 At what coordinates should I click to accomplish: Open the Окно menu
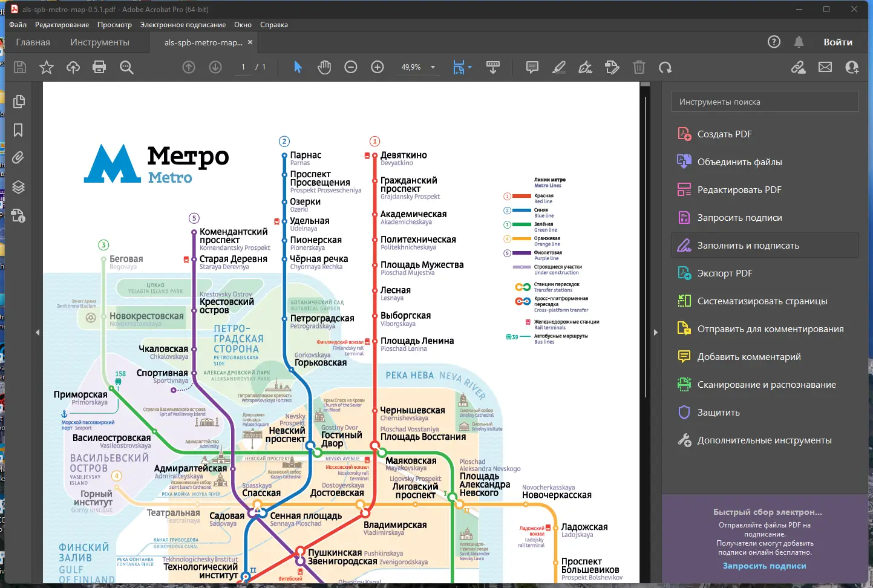click(243, 25)
